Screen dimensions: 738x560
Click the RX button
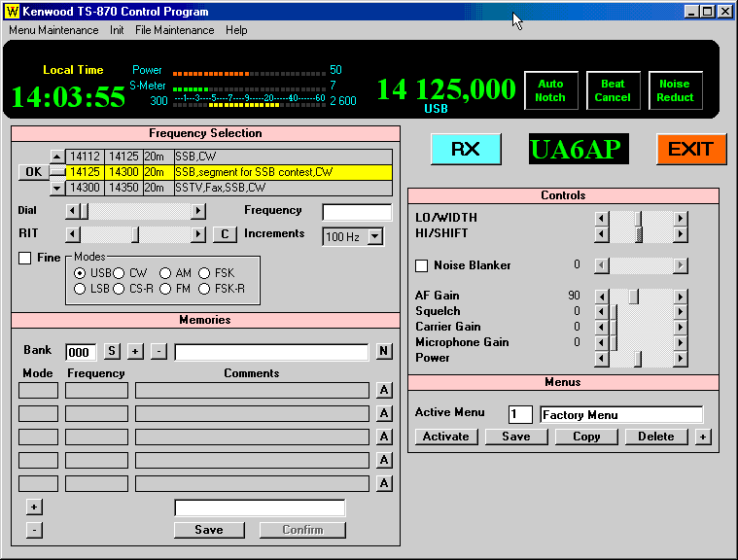466,149
